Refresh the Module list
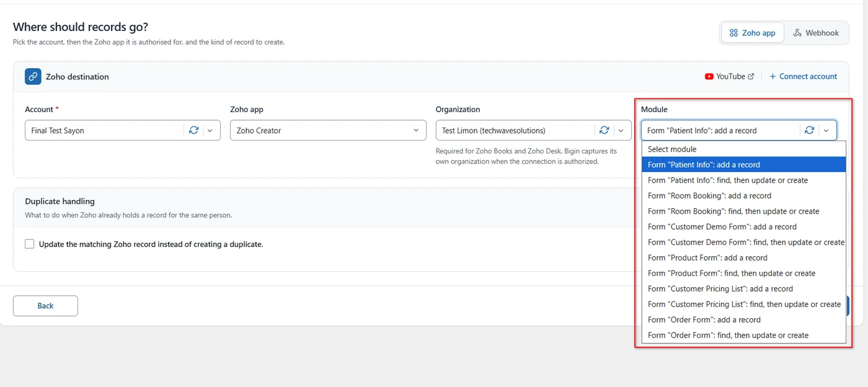This screenshot has height=387, width=868. click(x=809, y=131)
